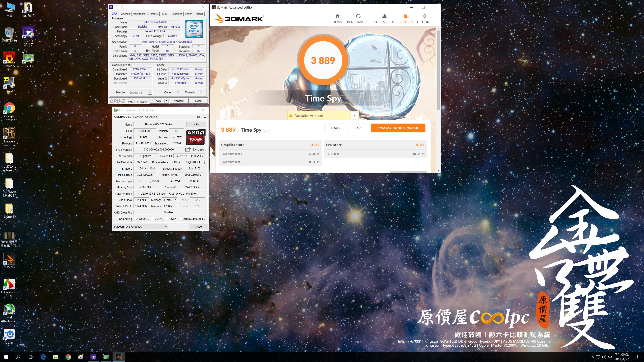Click Driver Version field in GPU-Z
Image resolution: width=644 pixels, height=362 pixels.
169,194
